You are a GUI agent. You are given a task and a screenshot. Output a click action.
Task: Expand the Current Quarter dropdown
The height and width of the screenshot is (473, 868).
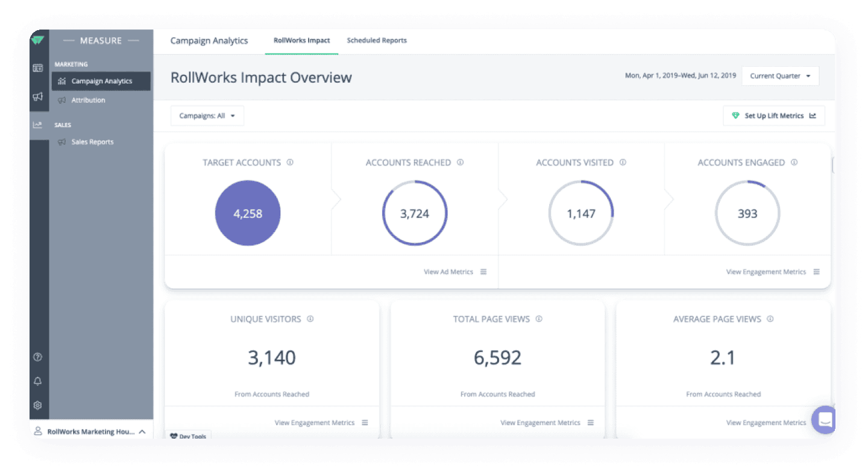tap(780, 76)
